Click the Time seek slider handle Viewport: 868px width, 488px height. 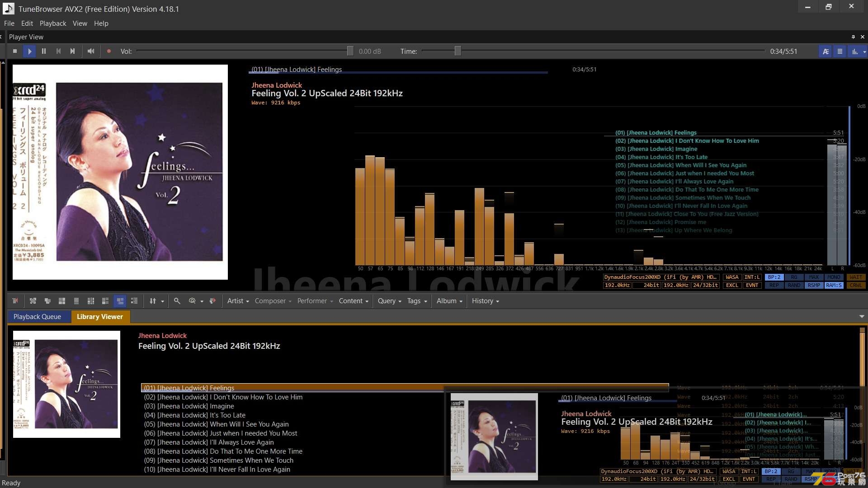(458, 51)
